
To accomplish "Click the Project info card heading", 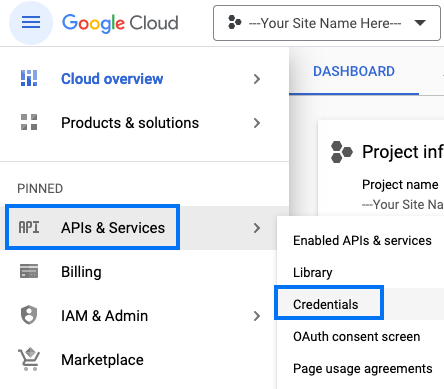I will 403,152.
